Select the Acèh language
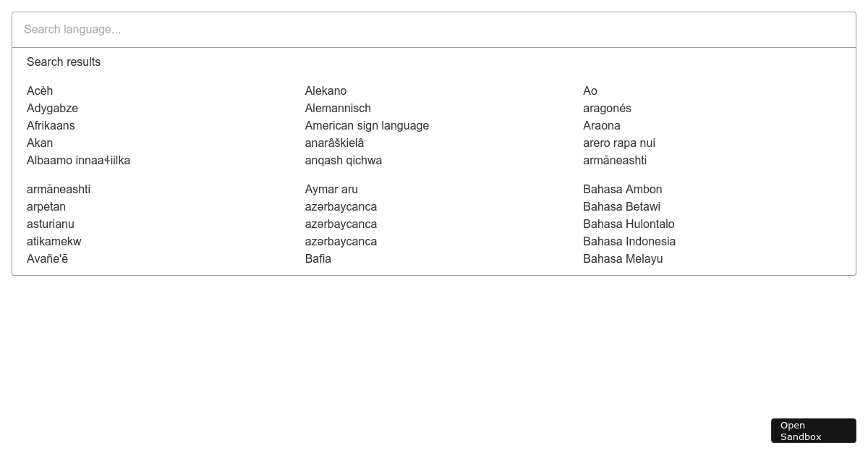The height and width of the screenshot is (456, 868). pos(40,90)
